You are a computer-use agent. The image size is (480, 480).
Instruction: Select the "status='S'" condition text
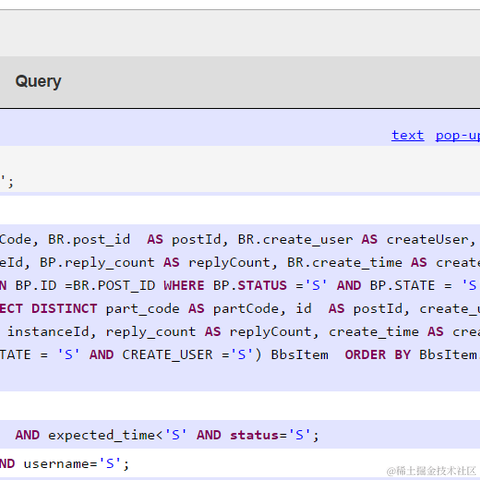(270, 435)
